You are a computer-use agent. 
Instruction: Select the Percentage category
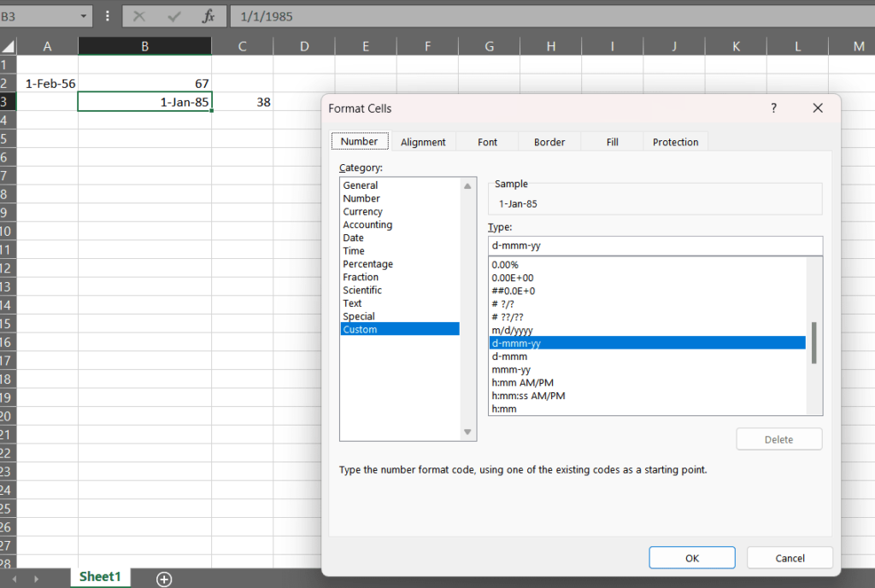(x=400, y=264)
